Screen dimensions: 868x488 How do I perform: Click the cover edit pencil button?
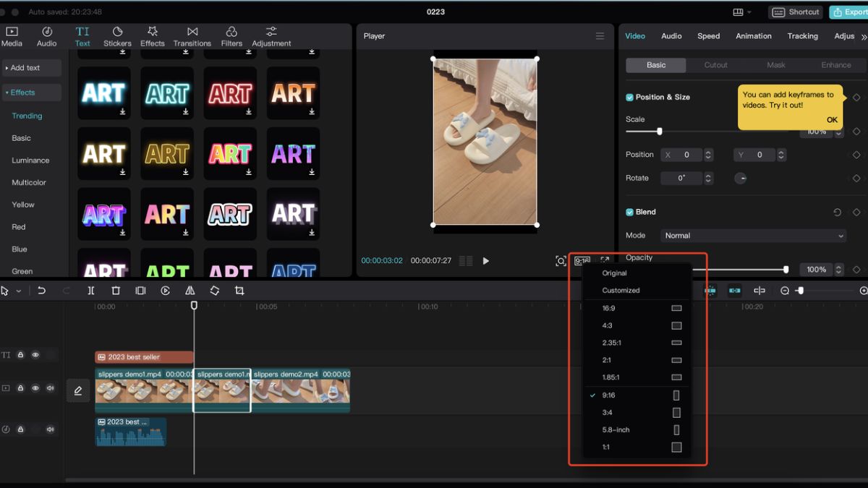pos(78,390)
